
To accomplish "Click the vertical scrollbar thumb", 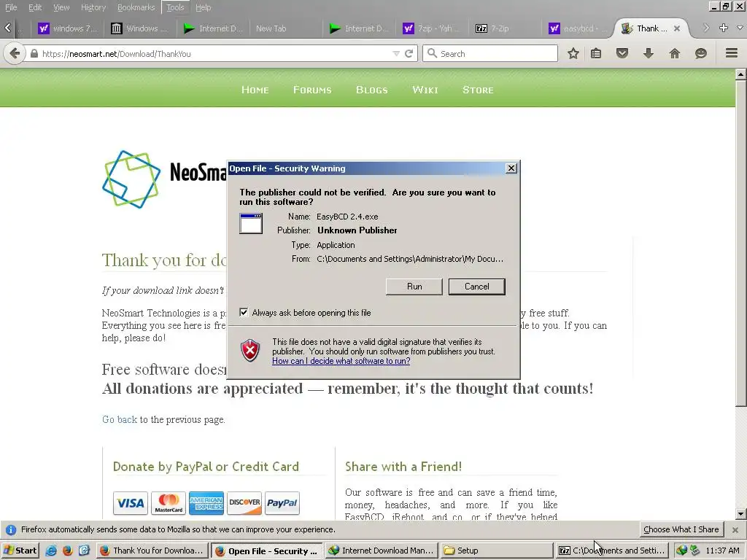I will 741,243.
